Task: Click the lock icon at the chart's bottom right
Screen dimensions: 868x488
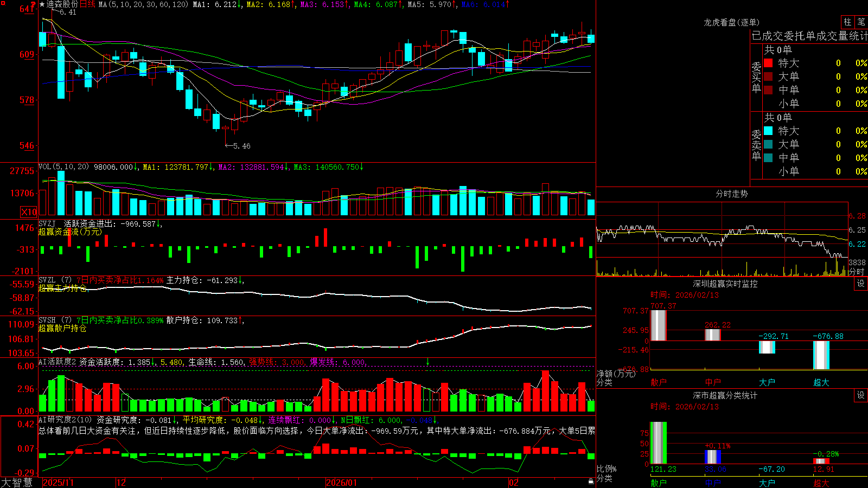Action: tap(591, 481)
